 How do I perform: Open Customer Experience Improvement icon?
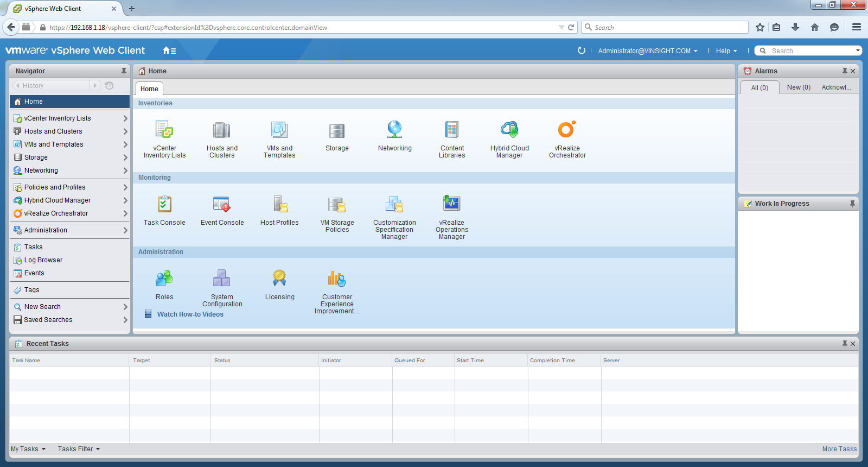pyautogui.click(x=337, y=279)
